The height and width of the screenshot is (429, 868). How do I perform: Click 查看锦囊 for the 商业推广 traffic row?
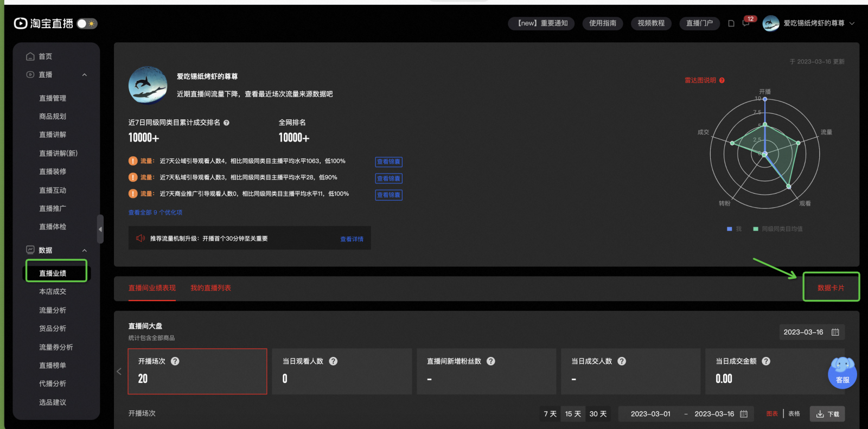(x=388, y=195)
